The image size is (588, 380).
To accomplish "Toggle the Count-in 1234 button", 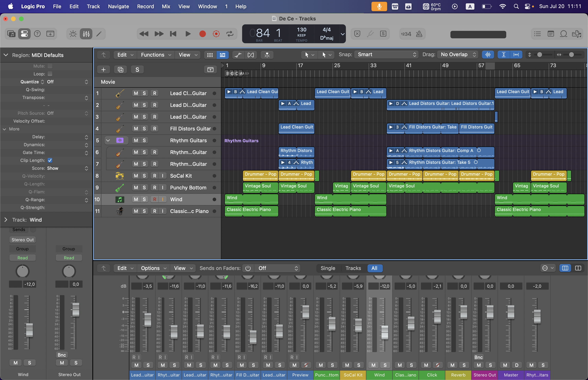I will tap(406, 34).
